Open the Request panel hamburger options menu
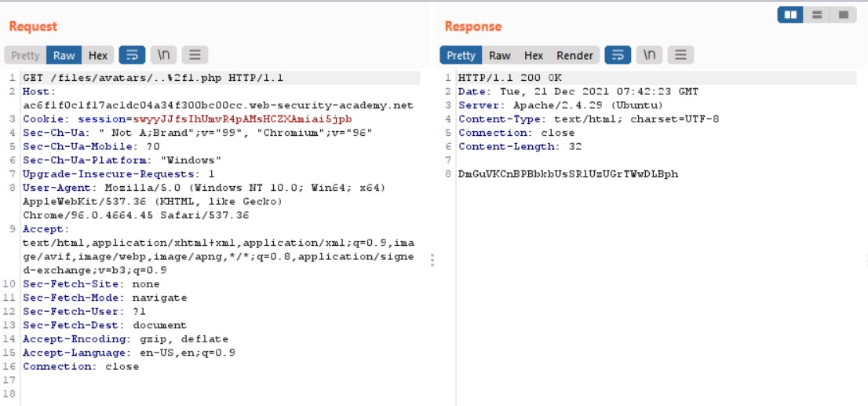Screen dimensions: 868x406 (x=195, y=55)
